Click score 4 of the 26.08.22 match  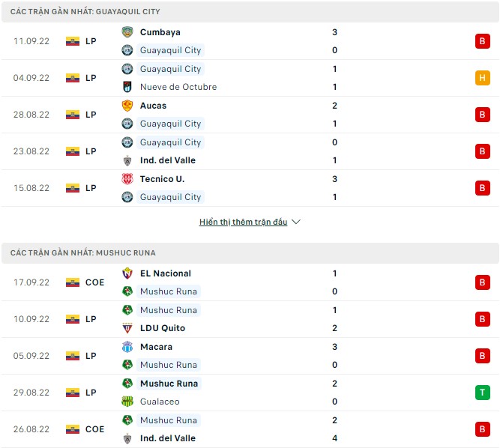point(334,438)
